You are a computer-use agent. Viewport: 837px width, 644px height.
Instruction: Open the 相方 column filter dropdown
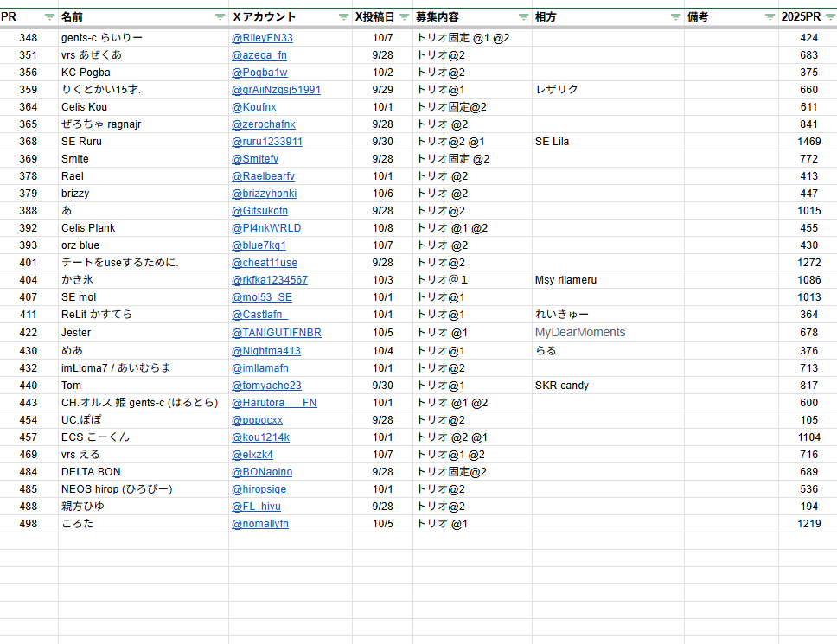[x=675, y=17]
